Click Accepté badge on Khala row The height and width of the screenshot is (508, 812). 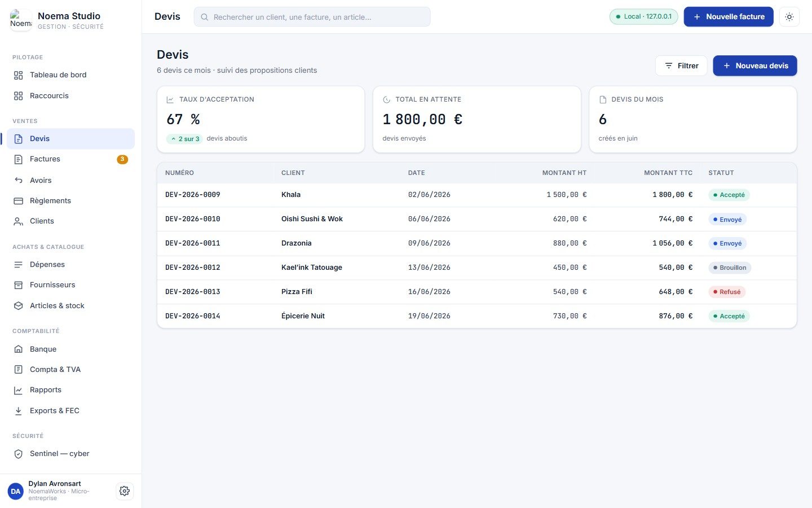point(729,195)
